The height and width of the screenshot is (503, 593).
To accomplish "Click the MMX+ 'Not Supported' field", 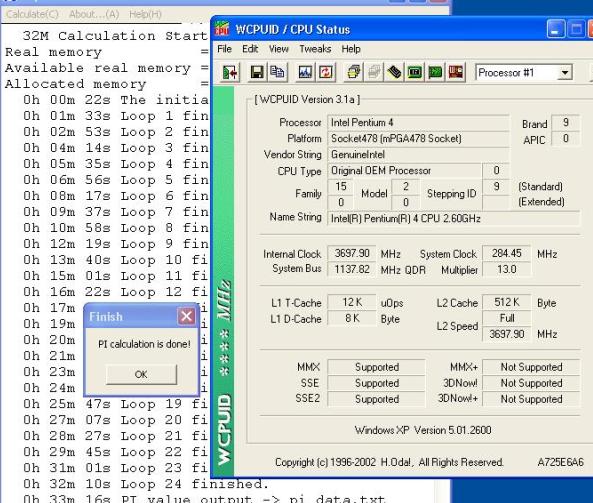I will coord(531,367).
